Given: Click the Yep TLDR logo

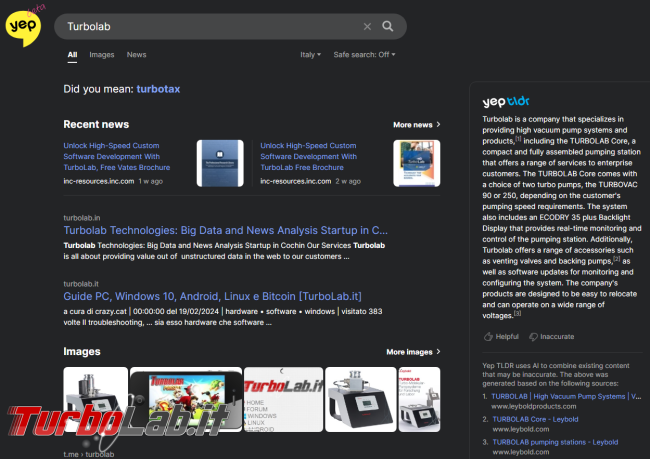Looking at the screenshot, I should 506,102.
